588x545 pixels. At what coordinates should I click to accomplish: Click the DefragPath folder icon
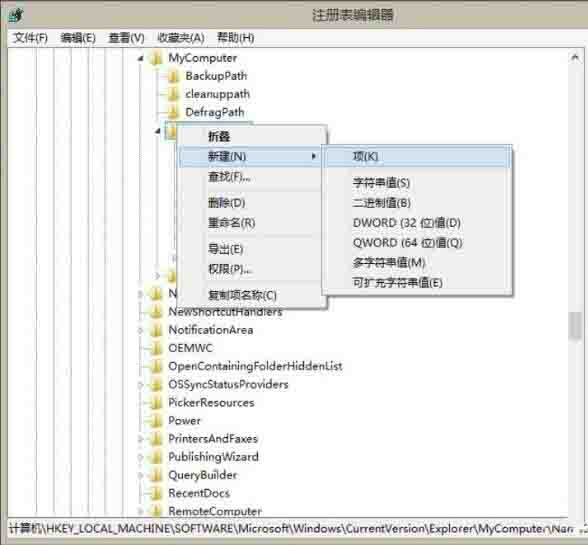point(173,113)
